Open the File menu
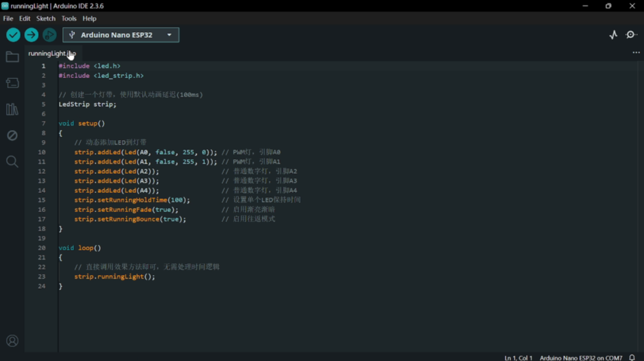 click(8, 18)
